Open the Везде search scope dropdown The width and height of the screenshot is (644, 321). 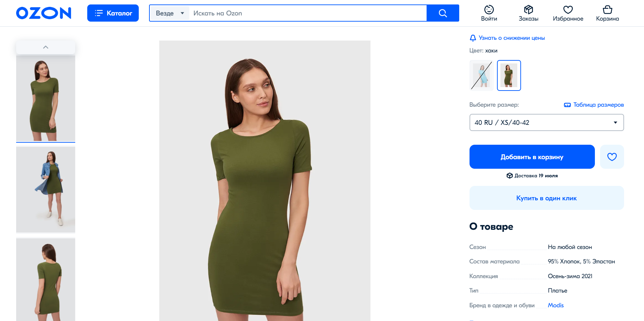(x=170, y=13)
